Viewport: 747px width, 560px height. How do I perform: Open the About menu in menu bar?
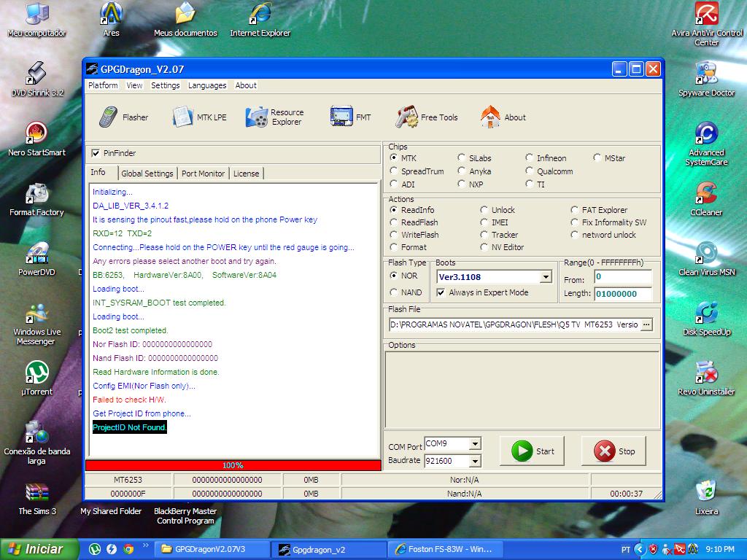click(x=246, y=85)
